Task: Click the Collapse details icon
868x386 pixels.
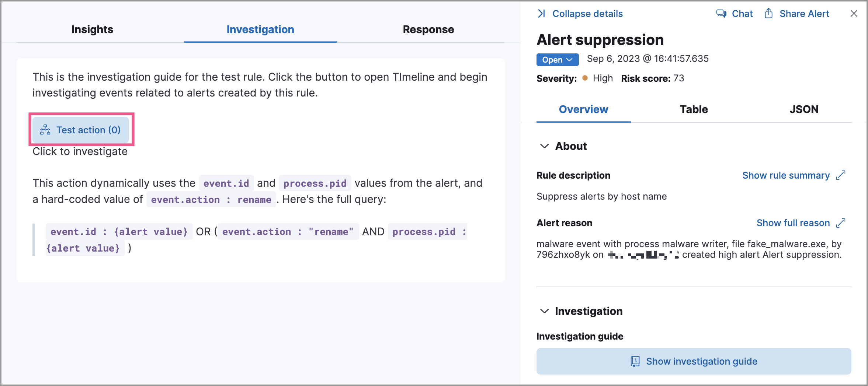Action: coord(542,14)
